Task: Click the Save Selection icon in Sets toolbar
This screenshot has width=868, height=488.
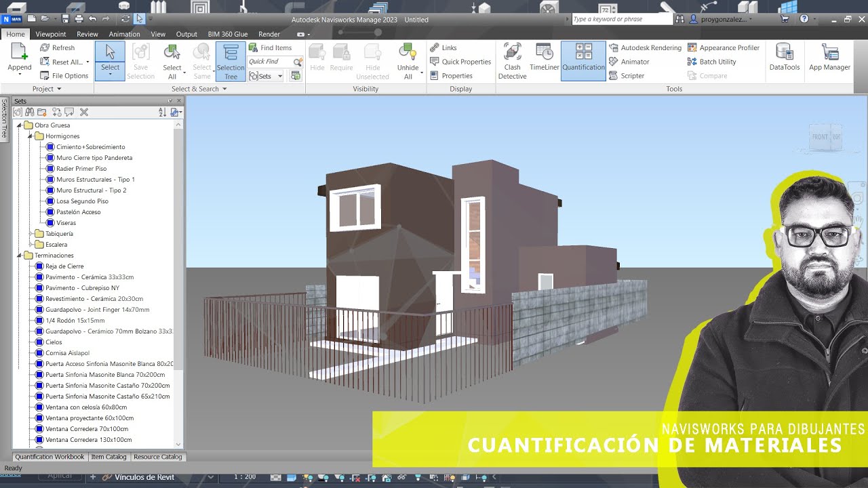Action: pos(18,112)
